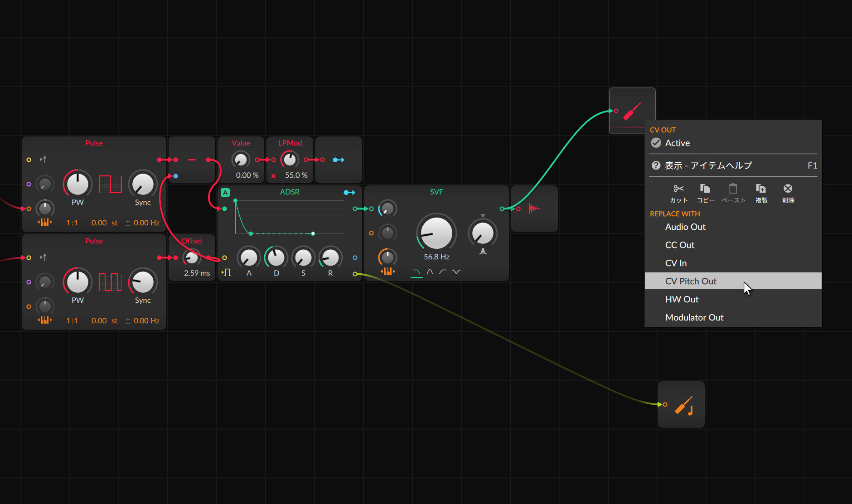
Task: Click the 0.00 % Value field
Action: tap(247, 175)
